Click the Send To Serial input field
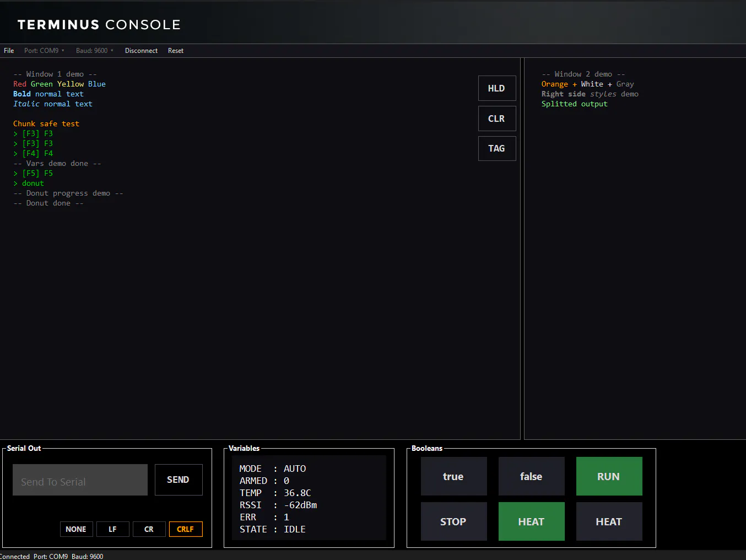 [80, 480]
